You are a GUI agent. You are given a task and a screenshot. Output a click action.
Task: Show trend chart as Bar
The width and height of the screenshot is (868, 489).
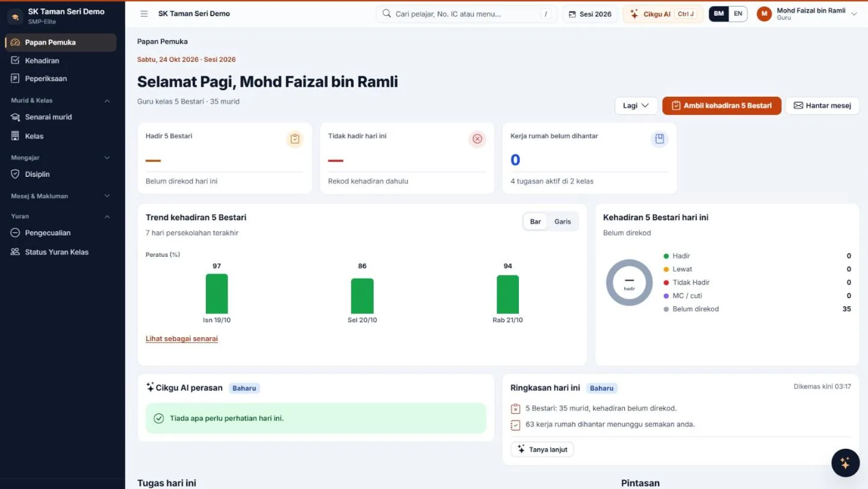click(535, 221)
